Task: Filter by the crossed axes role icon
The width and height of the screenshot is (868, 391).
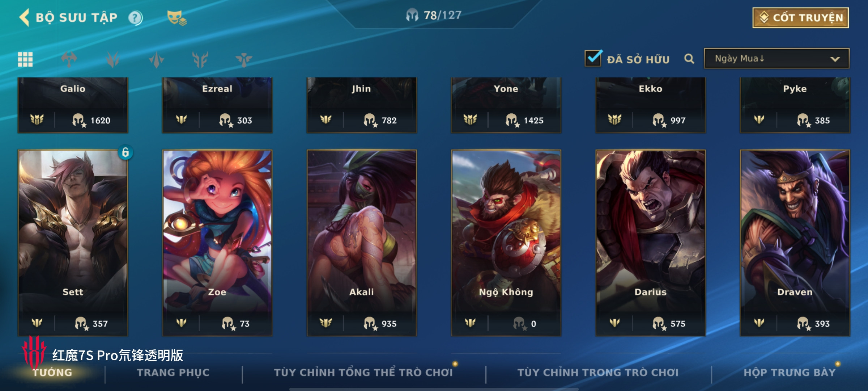Action: coord(69,59)
